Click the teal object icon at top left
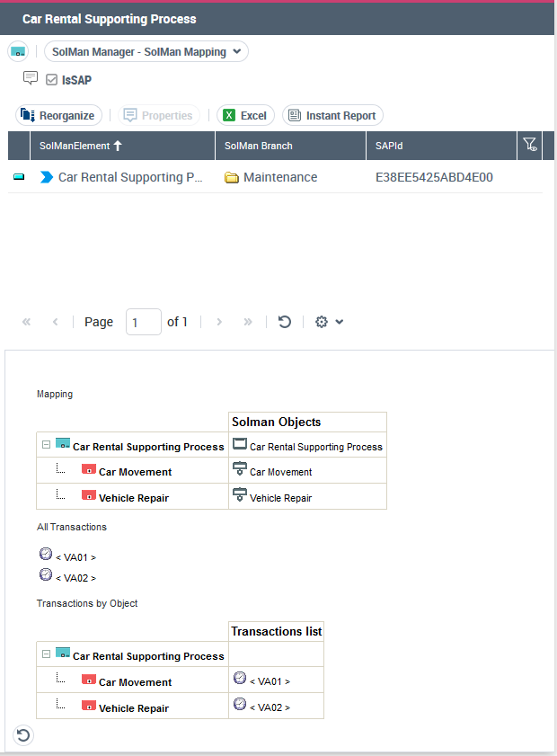This screenshot has width=557, height=756. click(18, 52)
